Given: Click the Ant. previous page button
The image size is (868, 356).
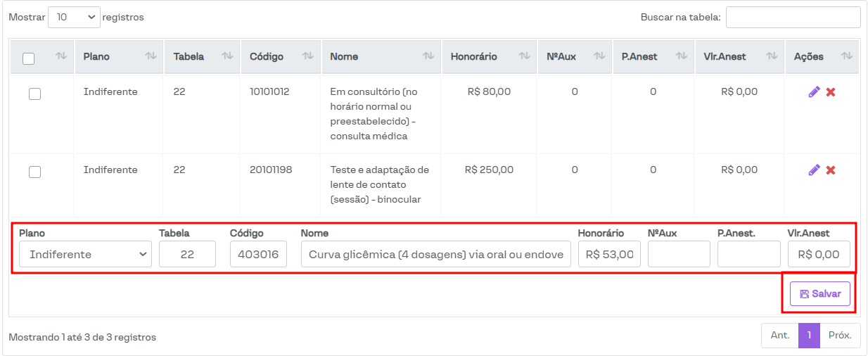Looking at the screenshot, I should 779,336.
